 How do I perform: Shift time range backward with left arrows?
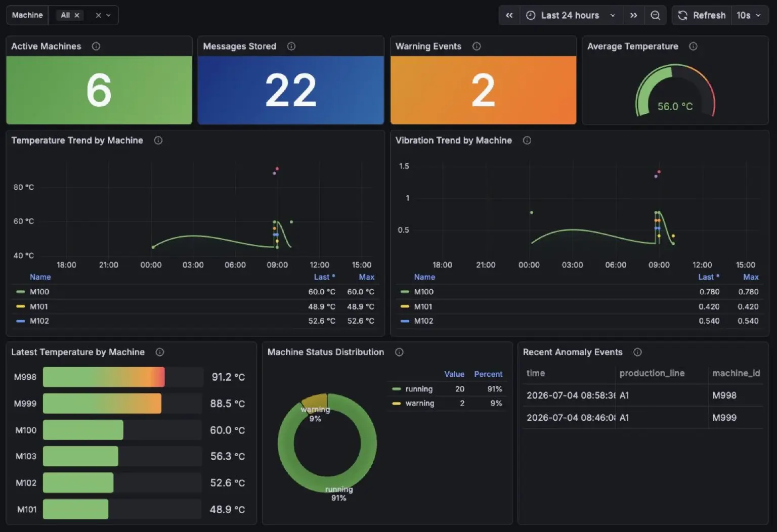click(509, 15)
